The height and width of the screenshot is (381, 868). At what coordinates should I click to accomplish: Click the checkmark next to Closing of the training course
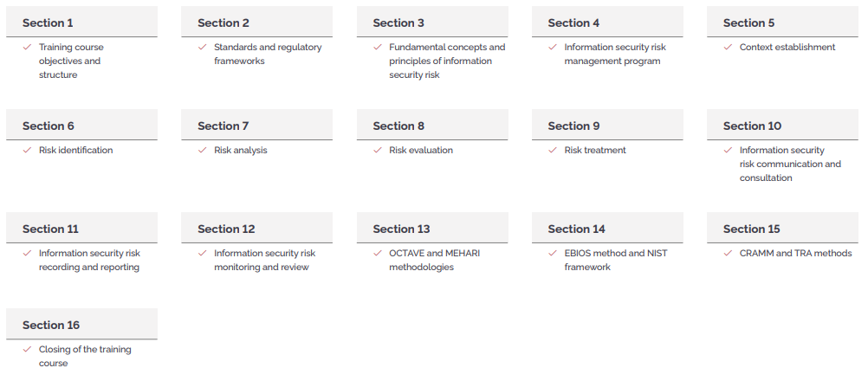27,350
